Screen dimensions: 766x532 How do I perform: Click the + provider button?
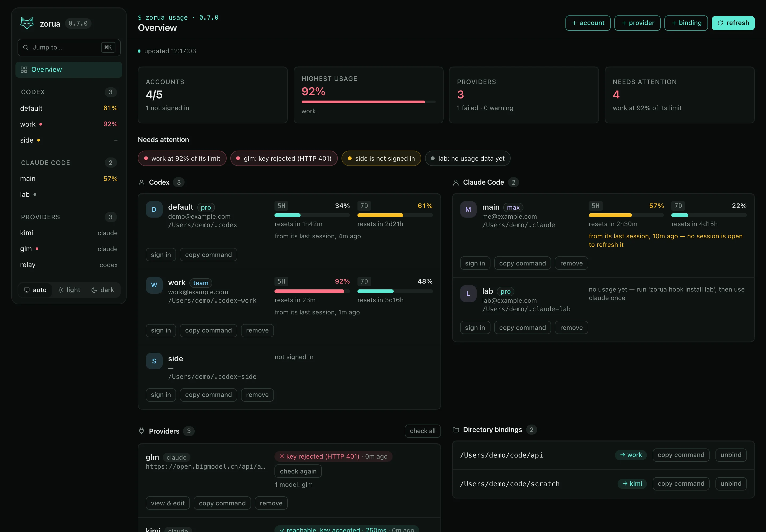click(637, 23)
